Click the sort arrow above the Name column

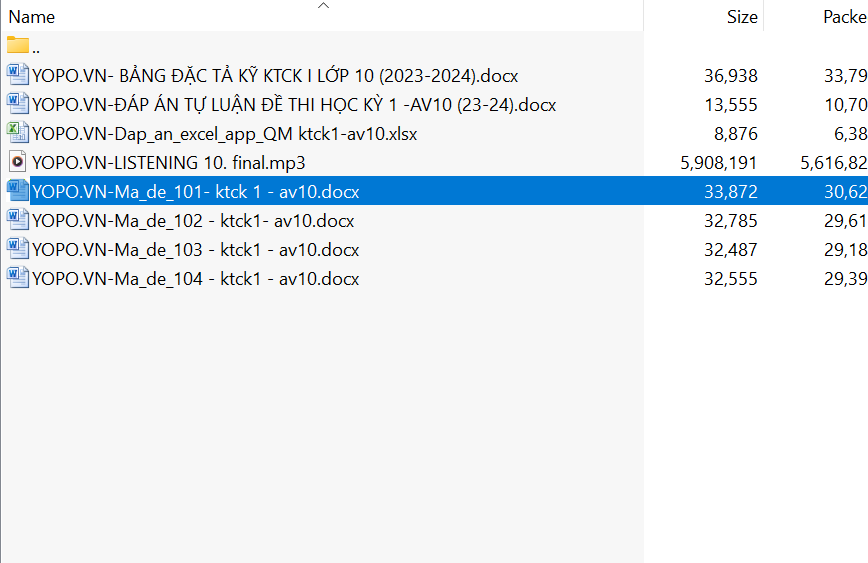pyautogui.click(x=323, y=6)
